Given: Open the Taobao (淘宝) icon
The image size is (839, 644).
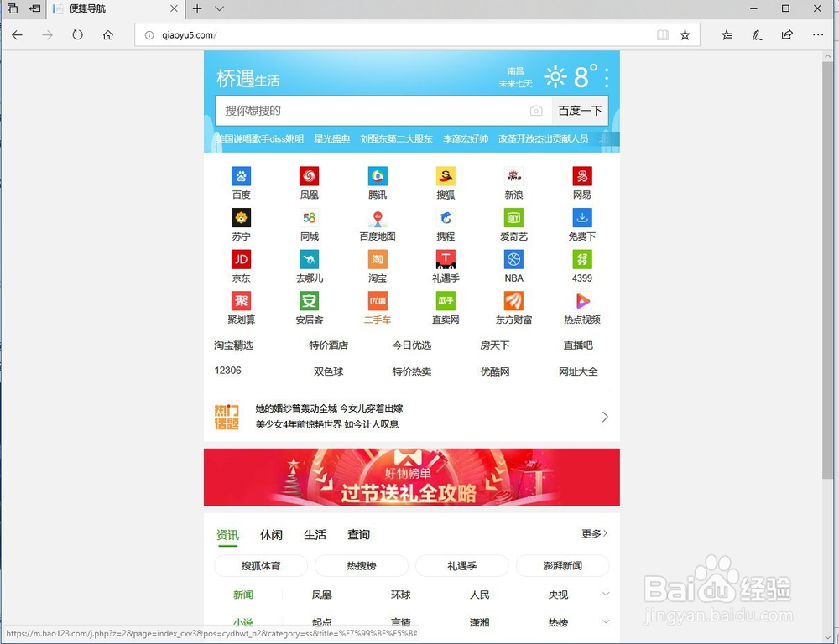Looking at the screenshot, I should [378, 259].
